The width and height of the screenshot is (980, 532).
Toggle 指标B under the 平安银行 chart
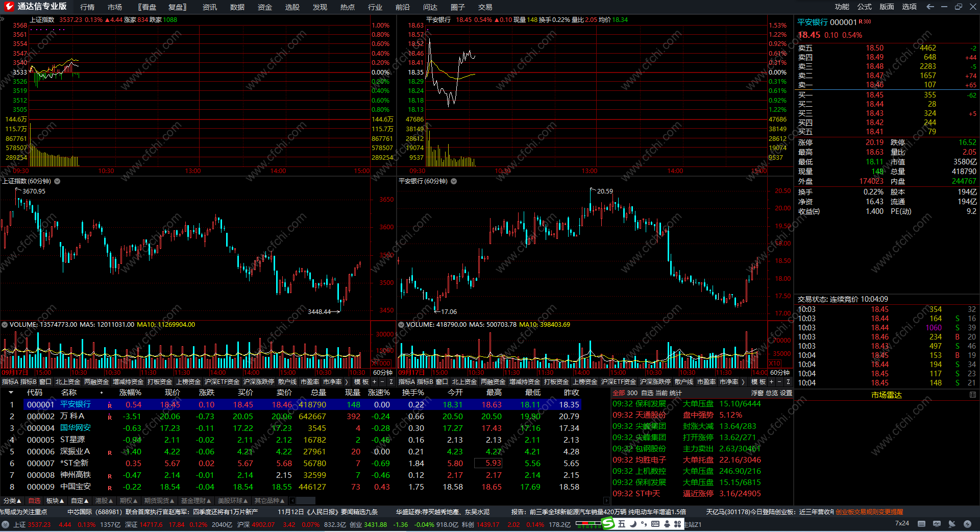425,382
